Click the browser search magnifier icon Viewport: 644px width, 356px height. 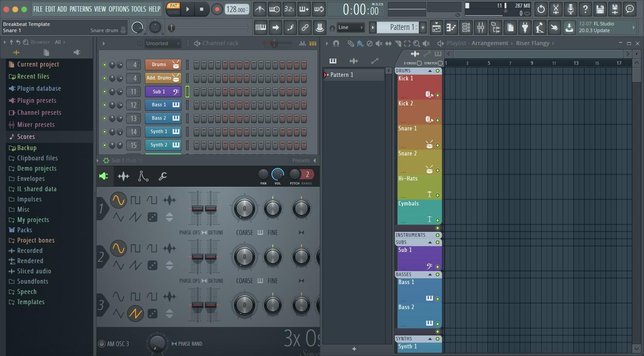coord(26,42)
